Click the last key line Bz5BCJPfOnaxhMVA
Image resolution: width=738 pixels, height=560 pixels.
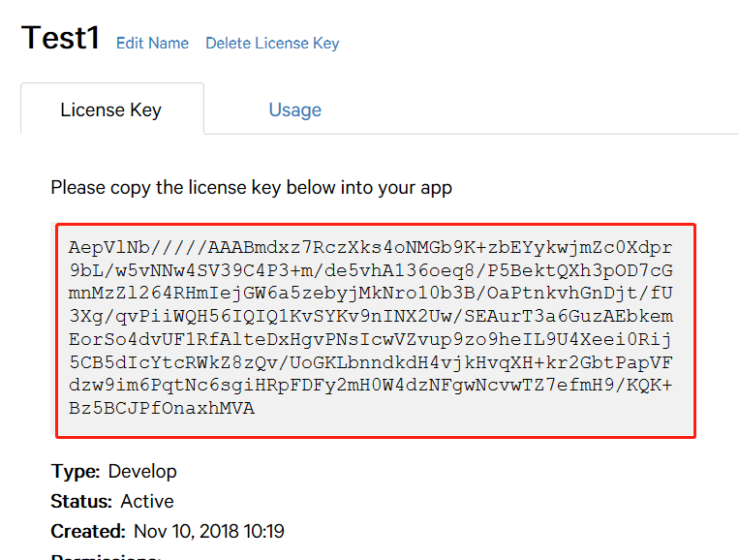pyautogui.click(x=161, y=409)
